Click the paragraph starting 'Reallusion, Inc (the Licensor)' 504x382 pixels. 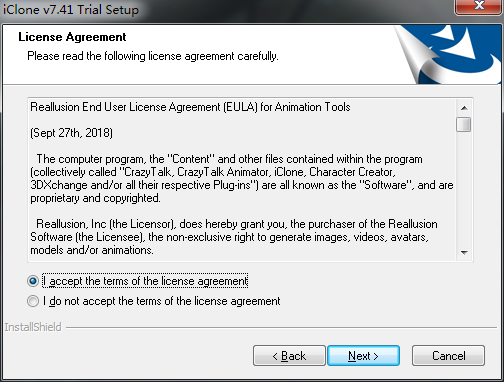tap(234, 237)
